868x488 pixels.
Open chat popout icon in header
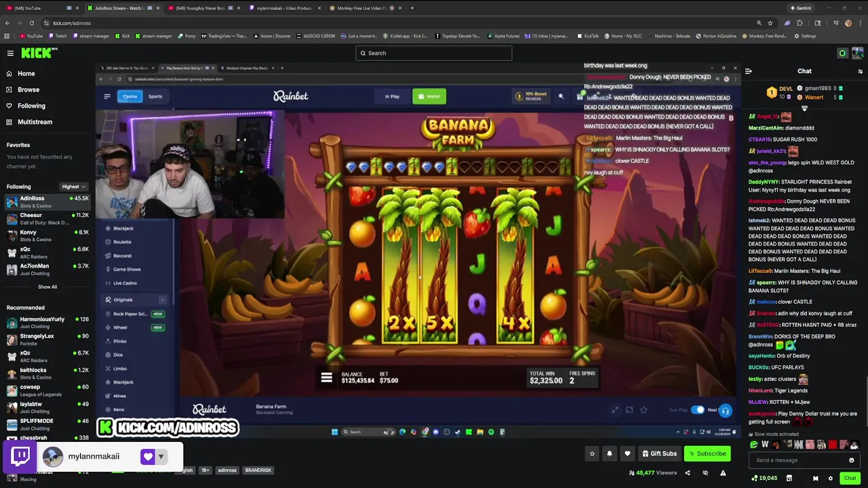pos(861,71)
